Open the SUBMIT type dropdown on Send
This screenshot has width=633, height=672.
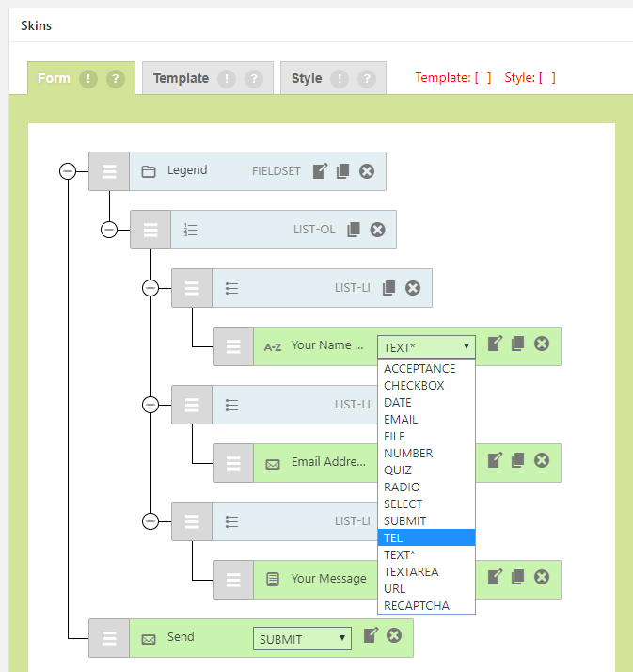(301, 639)
